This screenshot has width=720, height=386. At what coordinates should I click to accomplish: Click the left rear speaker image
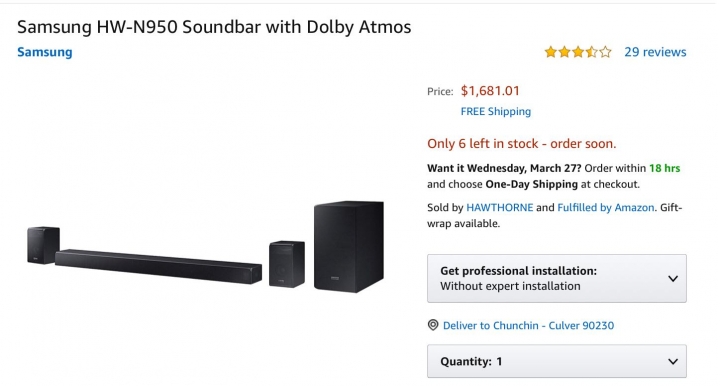[x=43, y=245]
